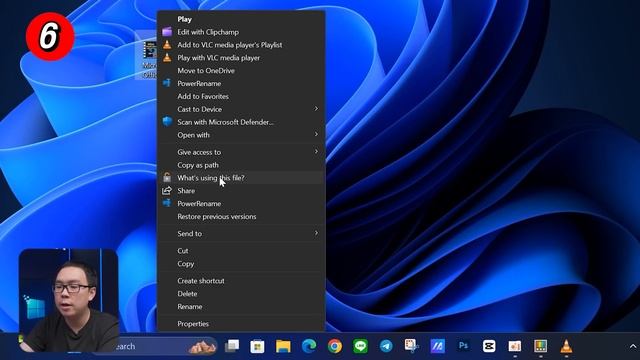Open CapCut from the taskbar

(x=489, y=346)
